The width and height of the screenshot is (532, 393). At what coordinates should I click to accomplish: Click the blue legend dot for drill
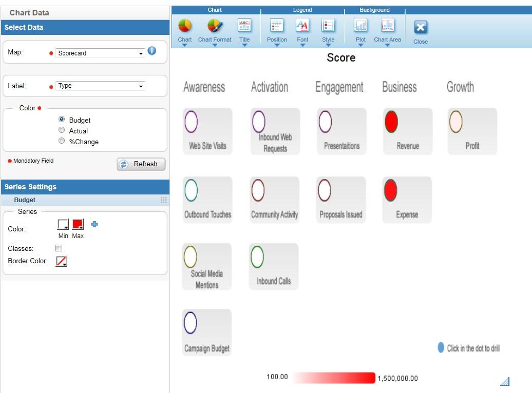click(x=441, y=347)
